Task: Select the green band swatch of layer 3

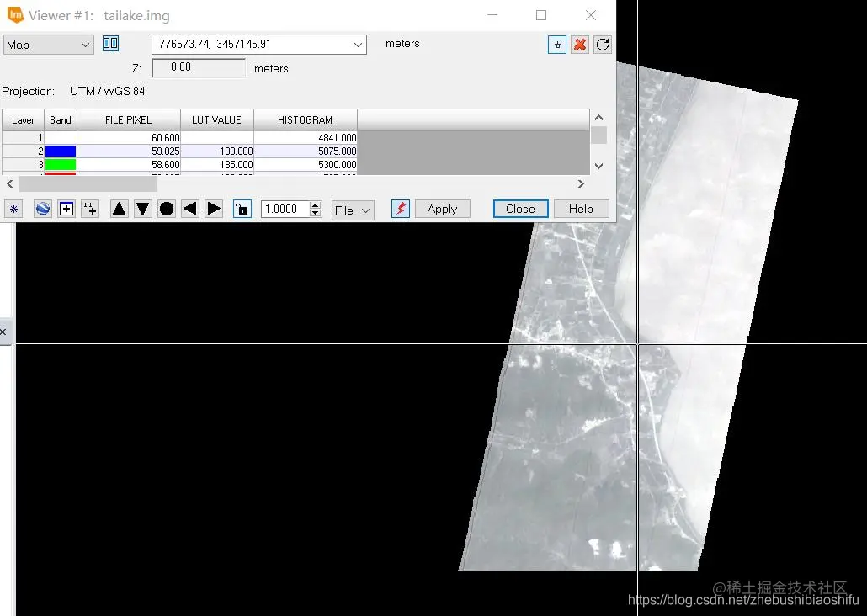Action: click(x=61, y=164)
